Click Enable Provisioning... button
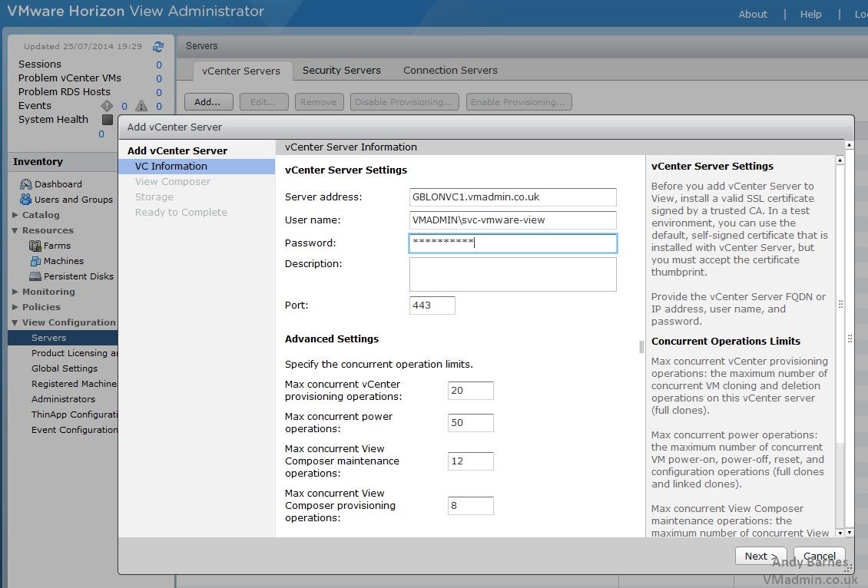 pos(518,102)
